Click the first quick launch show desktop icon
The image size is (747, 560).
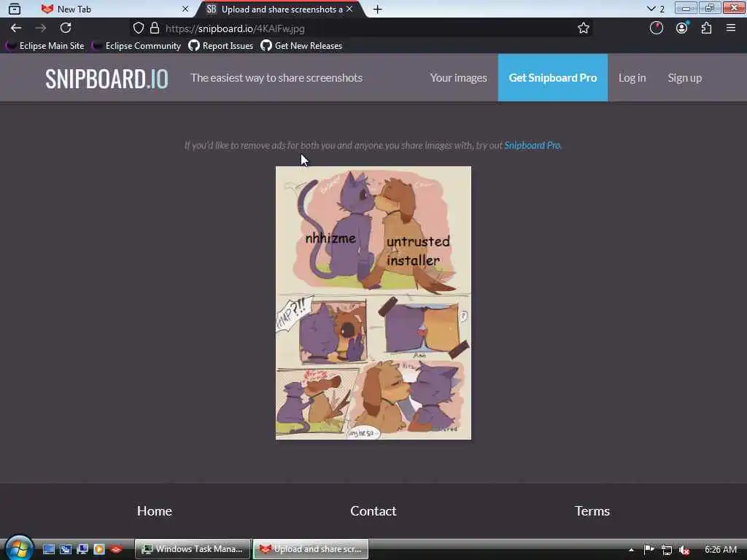(x=49, y=549)
